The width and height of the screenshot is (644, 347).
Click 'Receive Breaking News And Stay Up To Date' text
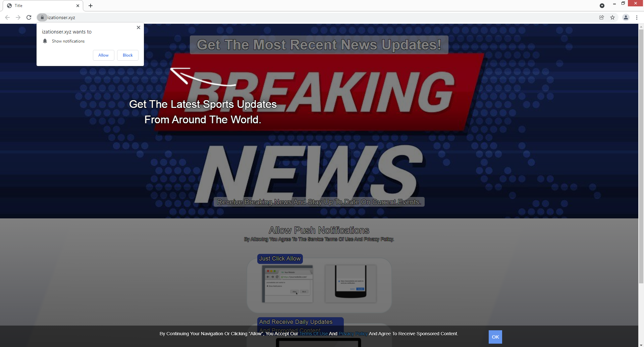coord(319,202)
